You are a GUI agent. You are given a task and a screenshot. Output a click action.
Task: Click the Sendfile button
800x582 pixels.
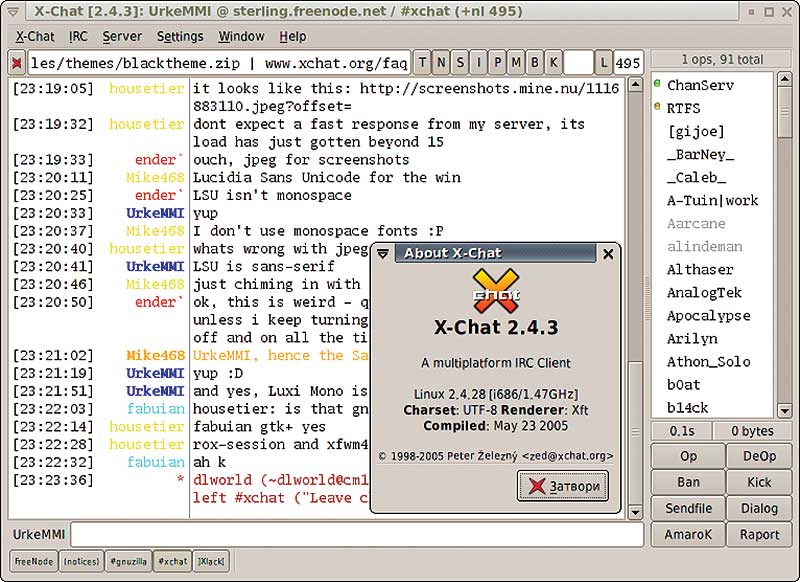(688, 508)
